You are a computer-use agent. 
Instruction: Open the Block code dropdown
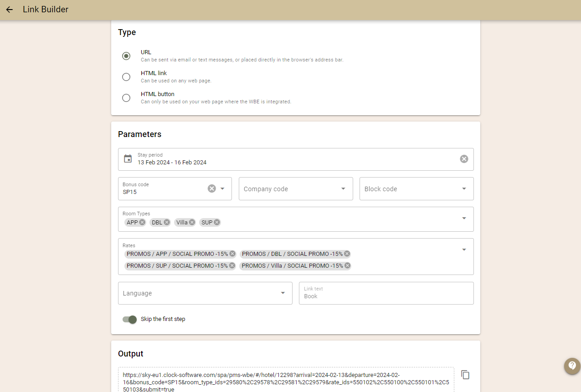point(464,189)
